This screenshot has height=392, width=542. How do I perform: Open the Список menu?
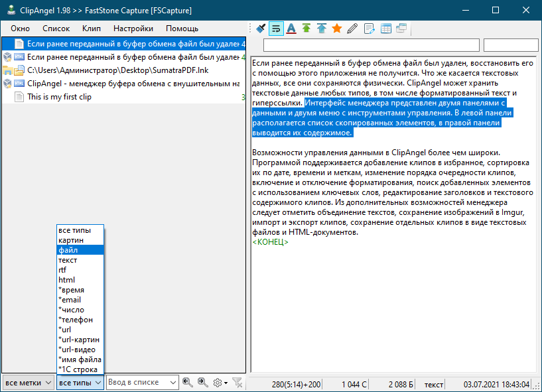point(56,29)
